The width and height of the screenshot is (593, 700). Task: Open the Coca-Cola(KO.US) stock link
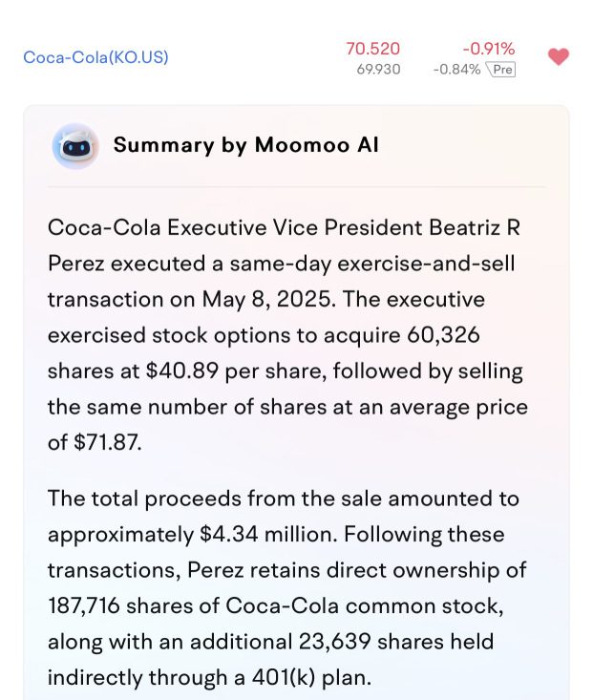(x=96, y=57)
